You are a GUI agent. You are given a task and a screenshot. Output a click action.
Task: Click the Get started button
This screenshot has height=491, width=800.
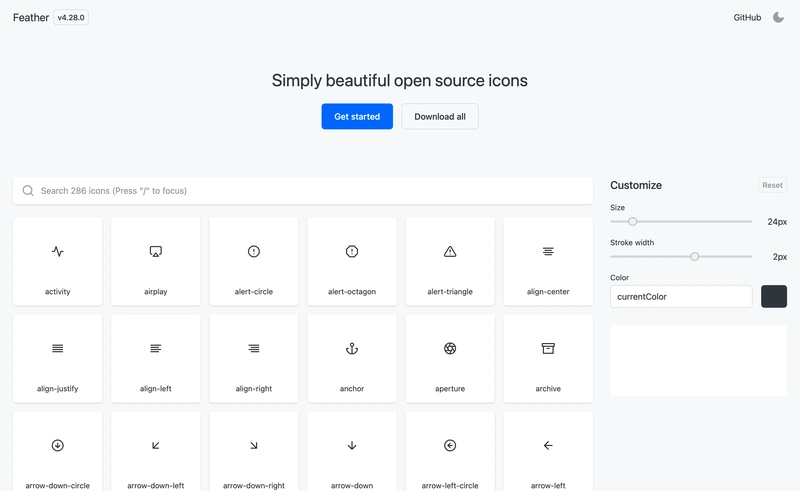pos(357,116)
